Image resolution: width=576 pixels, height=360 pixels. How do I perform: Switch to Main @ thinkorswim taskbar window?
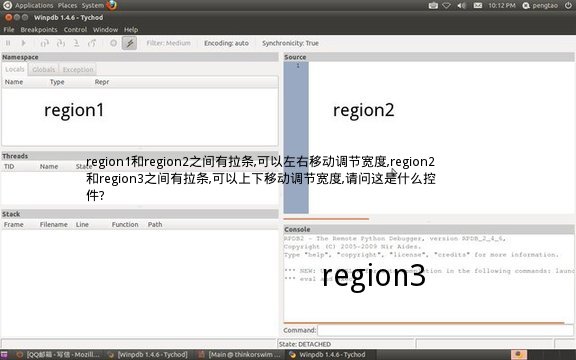tap(239, 354)
